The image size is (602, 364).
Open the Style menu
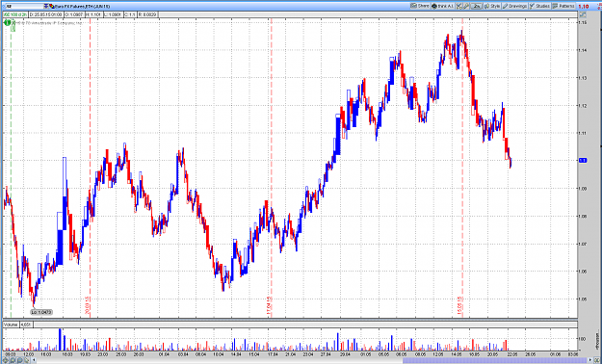[492, 6]
